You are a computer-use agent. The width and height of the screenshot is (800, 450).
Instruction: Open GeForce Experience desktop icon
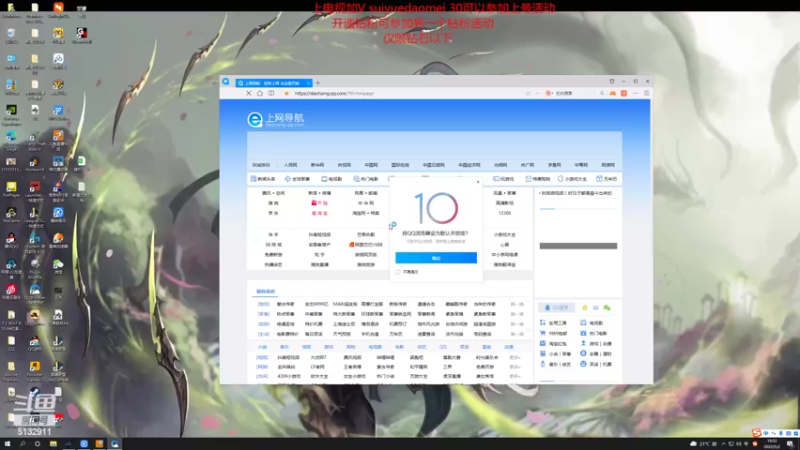11,115
